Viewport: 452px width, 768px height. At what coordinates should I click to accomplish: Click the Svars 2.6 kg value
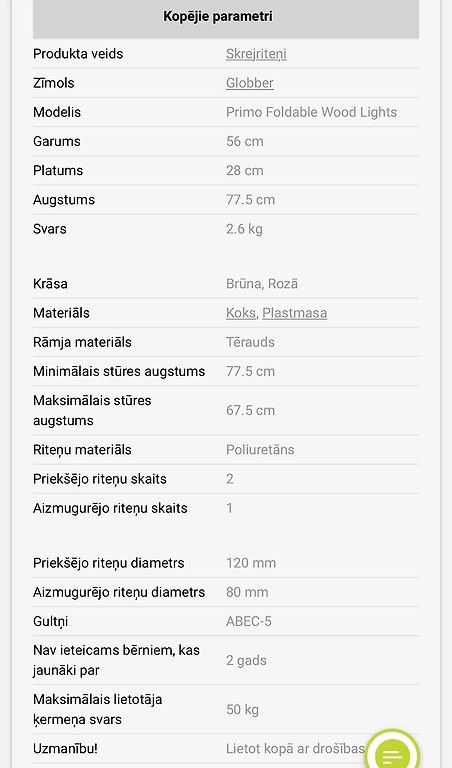tap(244, 229)
